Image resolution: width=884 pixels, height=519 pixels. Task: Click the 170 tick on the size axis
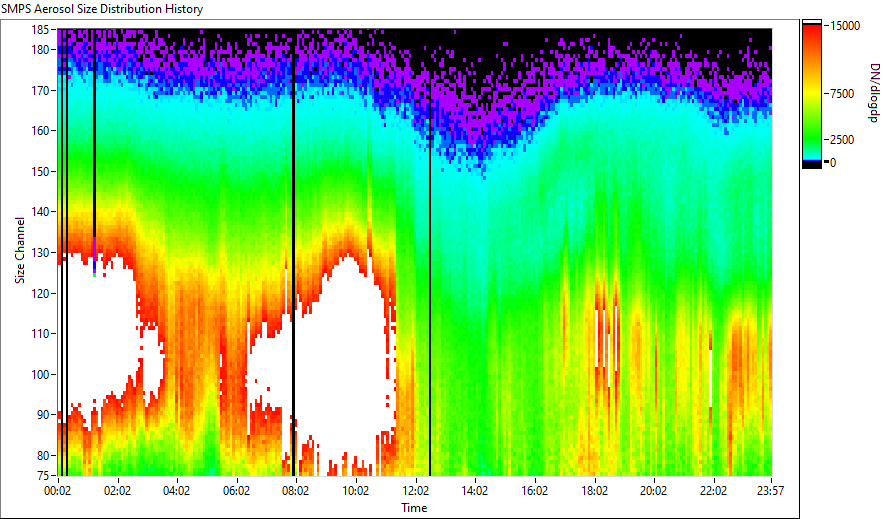(39, 90)
